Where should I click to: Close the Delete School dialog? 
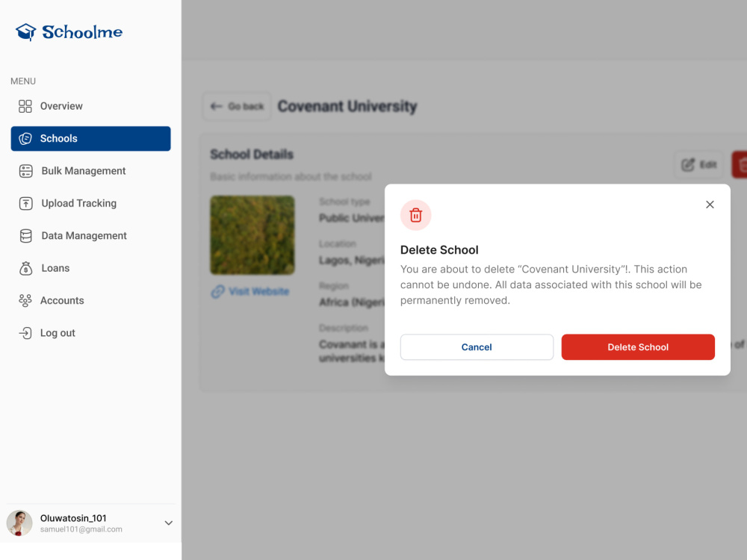(710, 205)
